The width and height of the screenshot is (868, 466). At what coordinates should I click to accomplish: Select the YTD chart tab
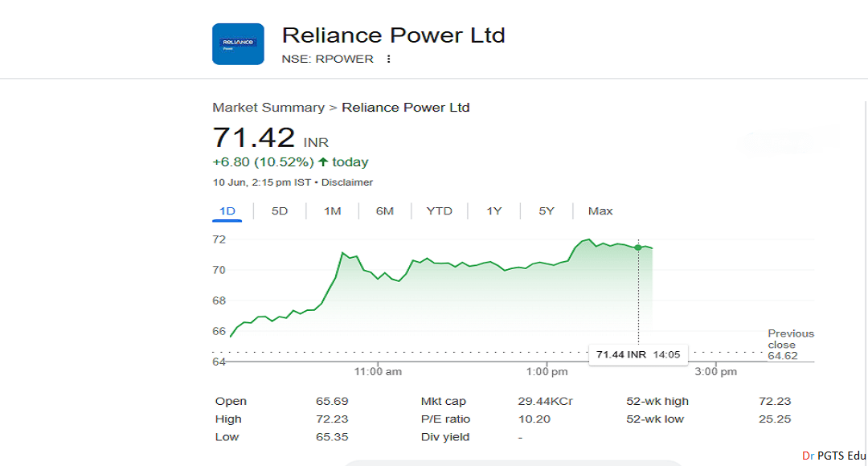[x=439, y=211]
